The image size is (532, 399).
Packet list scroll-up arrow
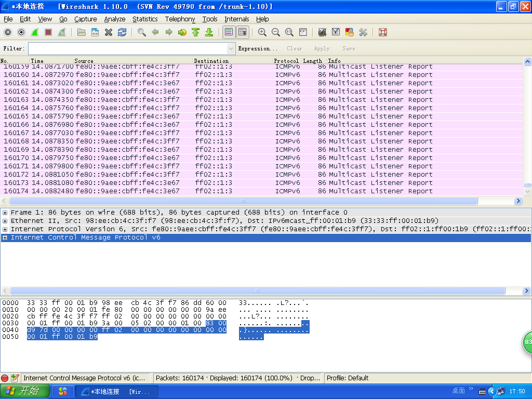coord(528,61)
